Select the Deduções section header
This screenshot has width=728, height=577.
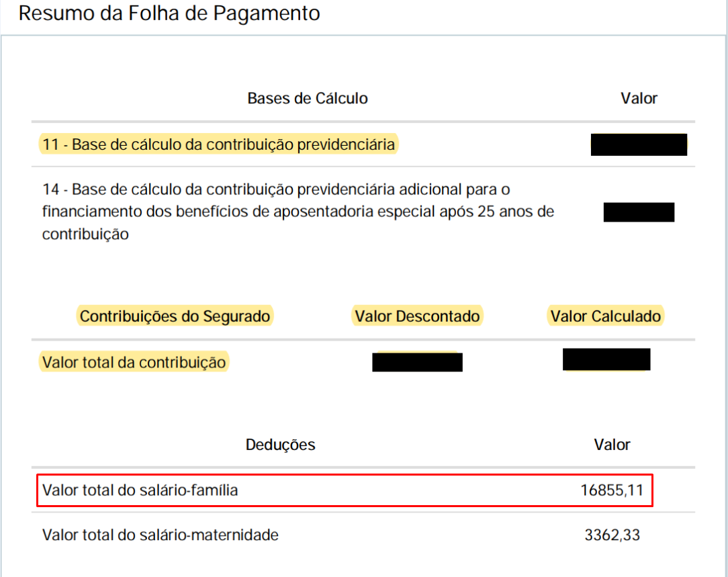(x=281, y=445)
